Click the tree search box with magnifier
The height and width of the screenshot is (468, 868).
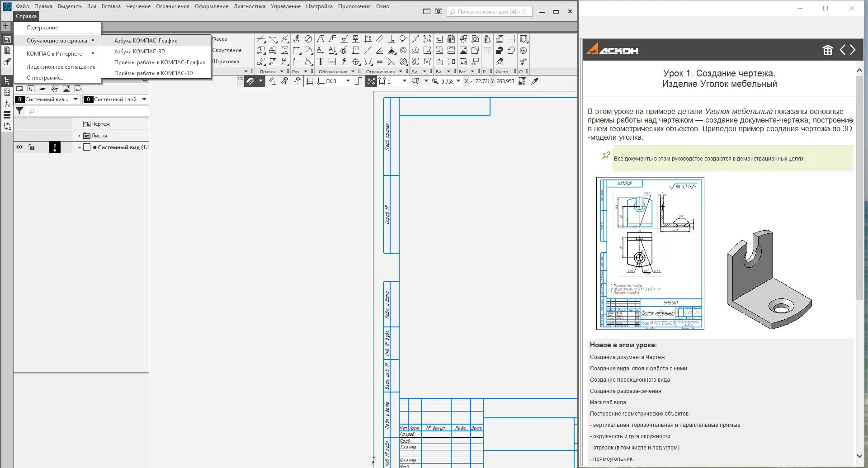pyautogui.click(x=87, y=111)
